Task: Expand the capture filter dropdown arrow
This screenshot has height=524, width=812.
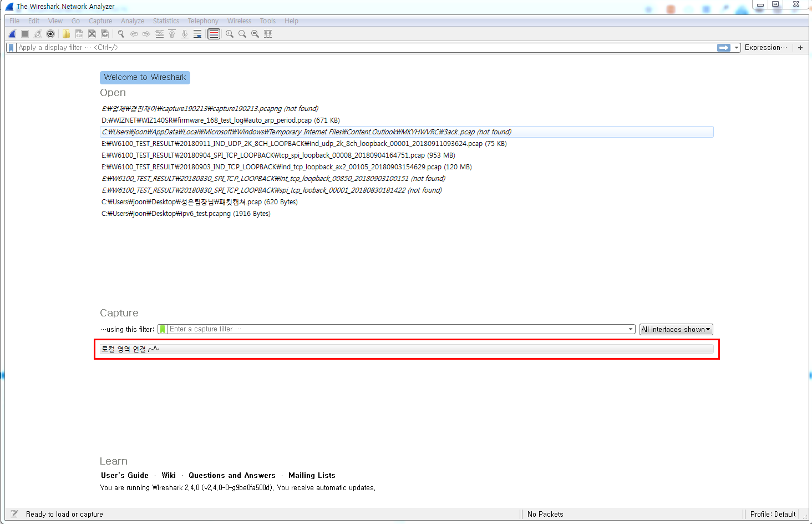Action: click(x=631, y=329)
